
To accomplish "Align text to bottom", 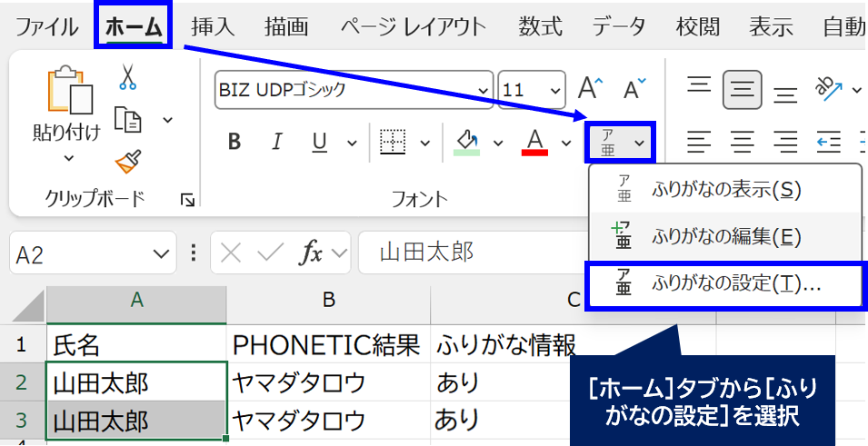I will coord(785,94).
